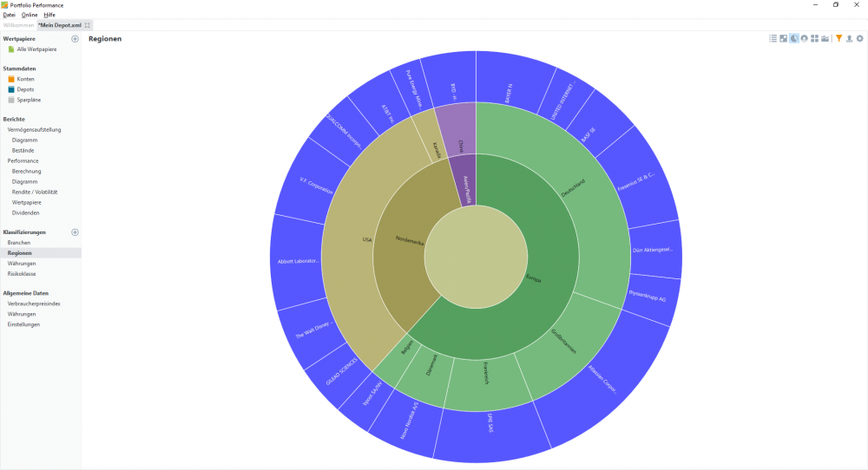Open Berechnung under Performance

(27, 172)
